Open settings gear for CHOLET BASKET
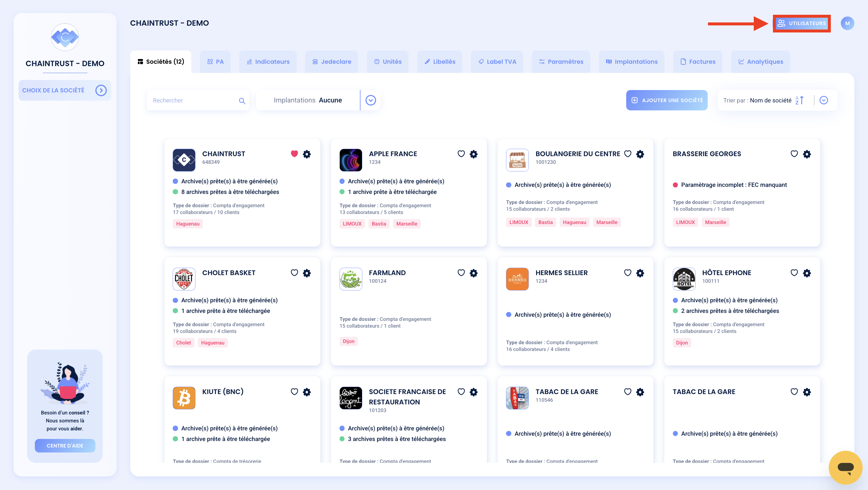Screen dimensions: 868x490 click(x=307, y=273)
